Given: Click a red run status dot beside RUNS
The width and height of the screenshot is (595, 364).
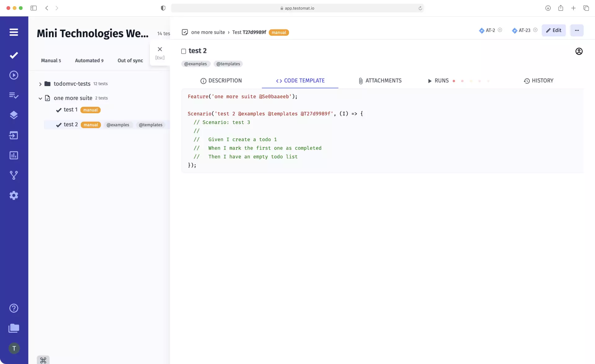Looking at the screenshot, I should (454, 81).
